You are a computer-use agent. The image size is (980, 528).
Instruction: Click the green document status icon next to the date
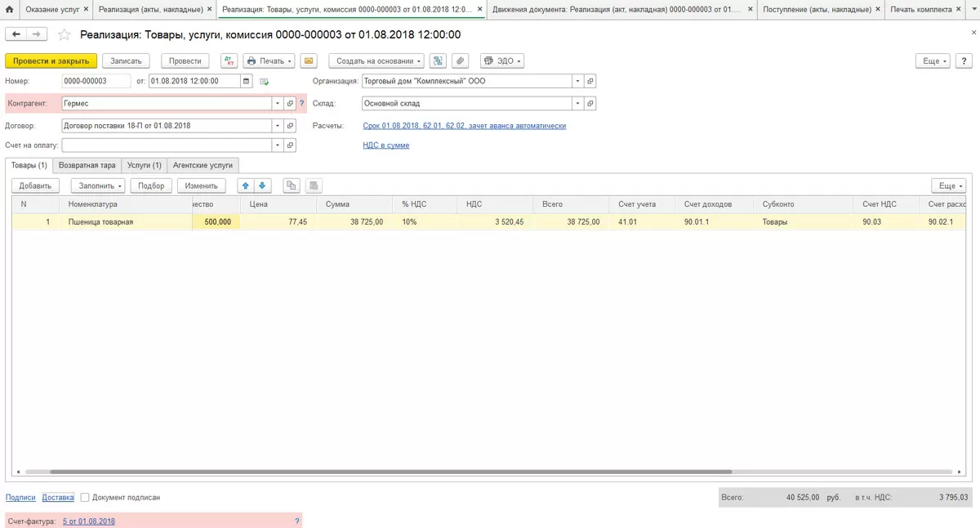pos(264,82)
